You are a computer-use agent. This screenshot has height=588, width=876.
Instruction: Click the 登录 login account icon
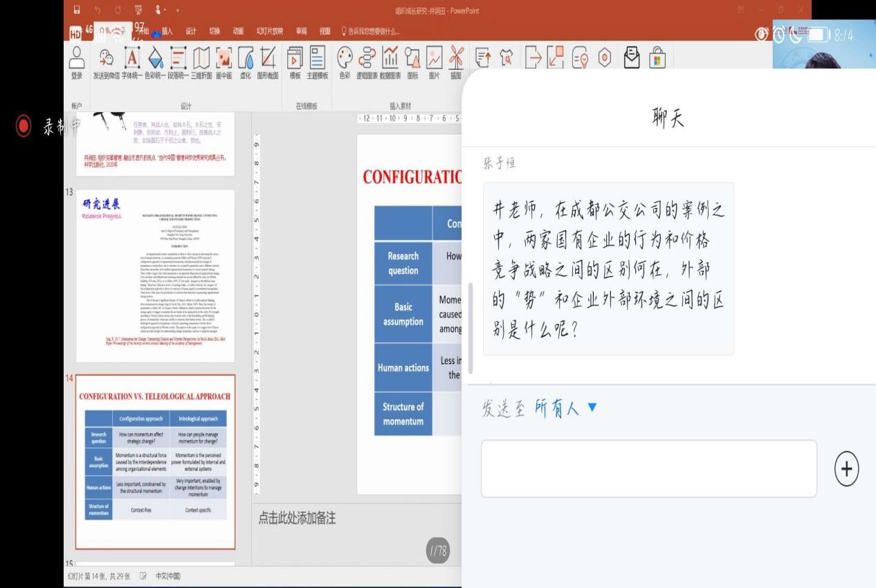coord(77,59)
